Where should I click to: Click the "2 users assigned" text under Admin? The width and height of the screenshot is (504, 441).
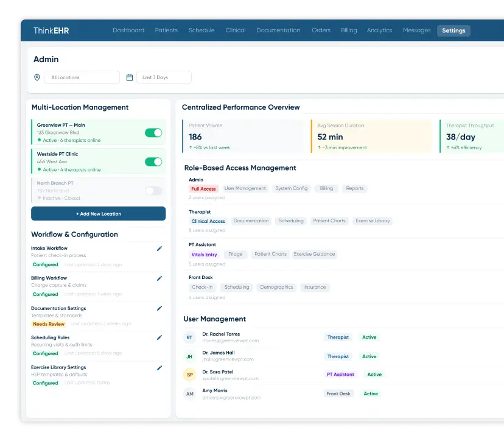pos(207,198)
